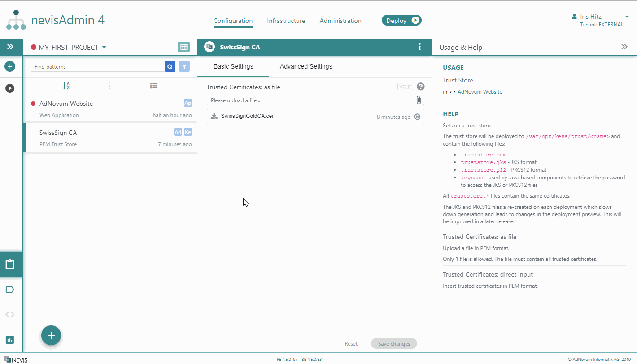
Task: Select the SwissSign CA pattern row
Action: click(110, 138)
